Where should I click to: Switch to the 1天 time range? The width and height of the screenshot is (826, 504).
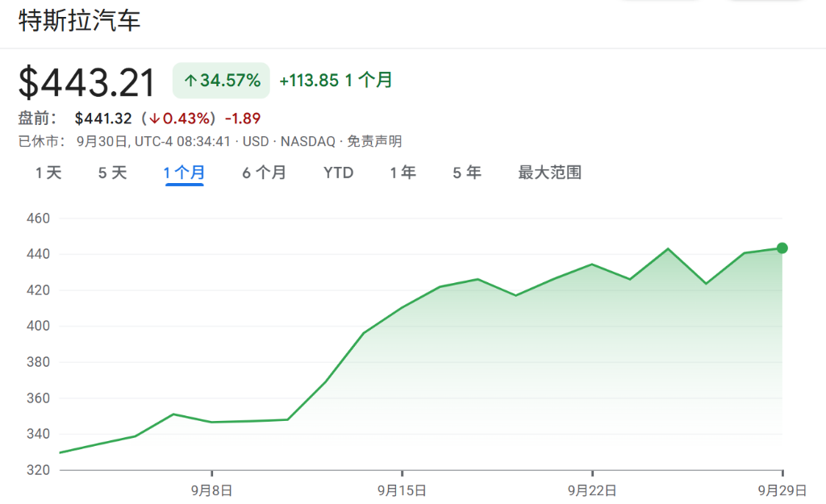click(47, 172)
